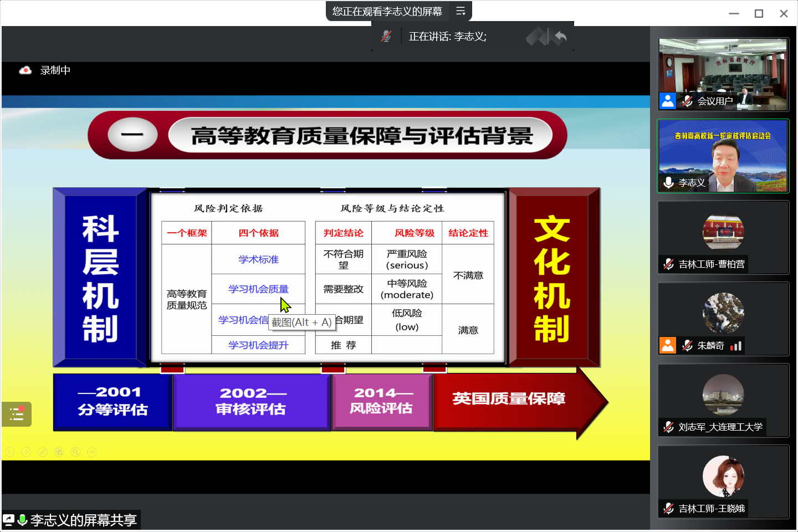Open the slide's more options ellipsis icon

pos(92,452)
